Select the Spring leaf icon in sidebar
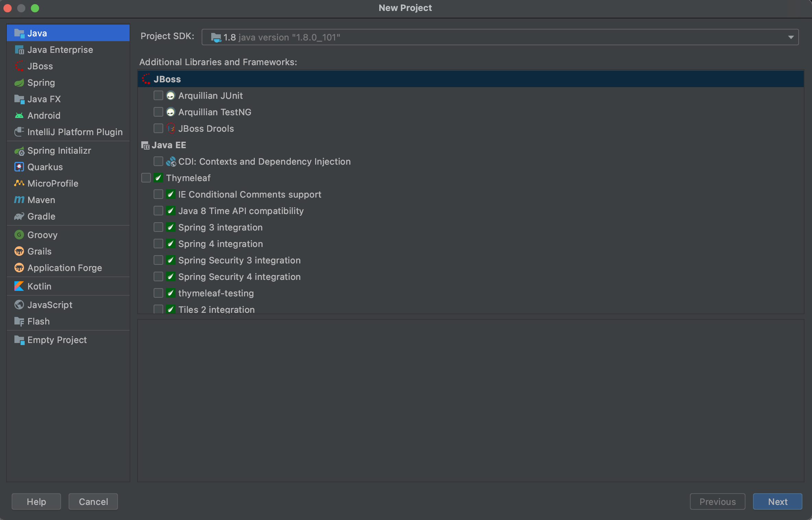This screenshot has width=812, height=520. (19, 83)
